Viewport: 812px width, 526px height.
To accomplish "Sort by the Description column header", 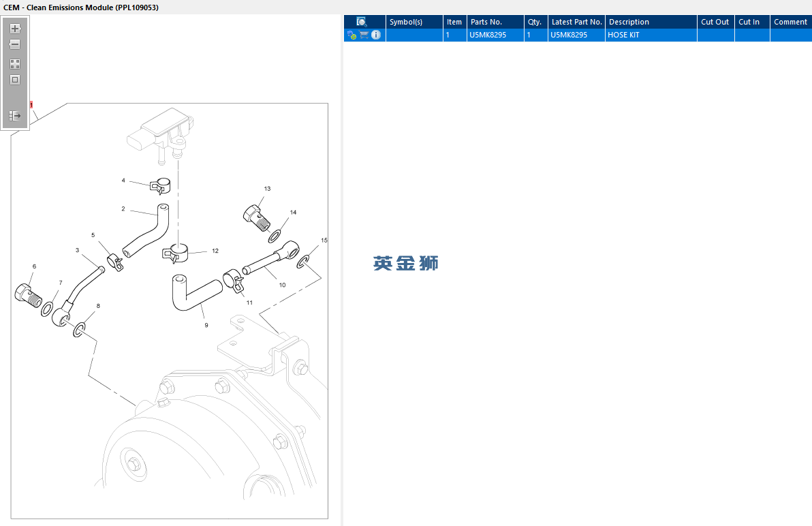I will pyautogui.click(x=651, y=22).
